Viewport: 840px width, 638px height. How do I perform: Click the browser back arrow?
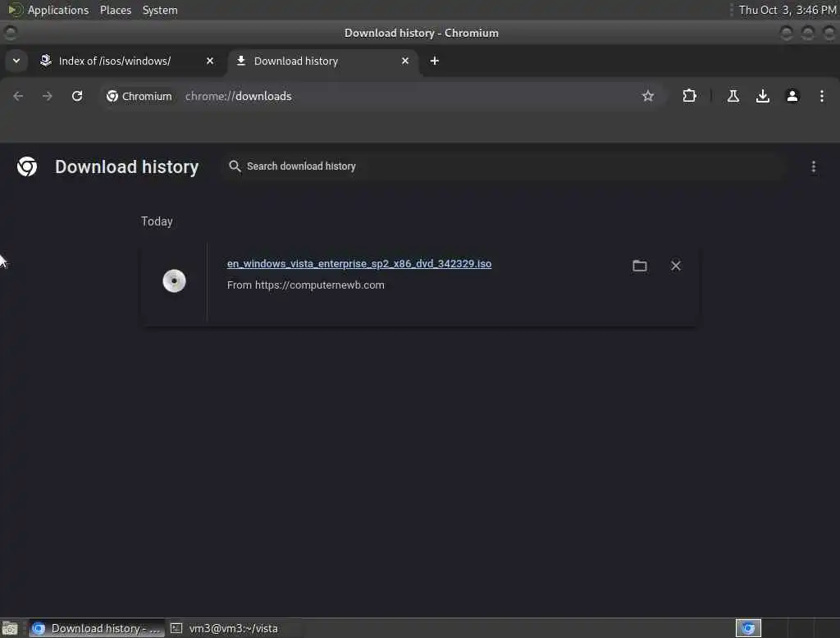tap(18, 97)
